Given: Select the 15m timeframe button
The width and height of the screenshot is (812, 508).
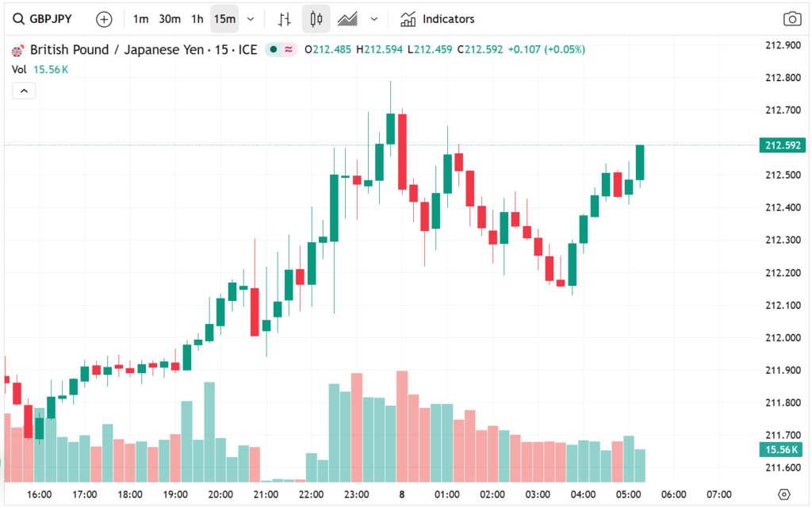Looking at the screenshot, I should 224,18.
